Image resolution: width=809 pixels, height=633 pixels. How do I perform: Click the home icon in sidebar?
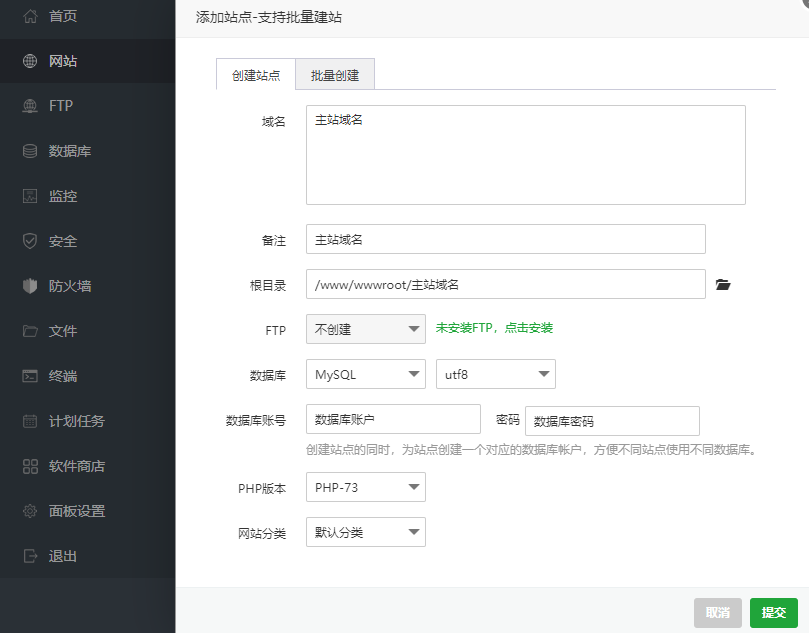30,16
